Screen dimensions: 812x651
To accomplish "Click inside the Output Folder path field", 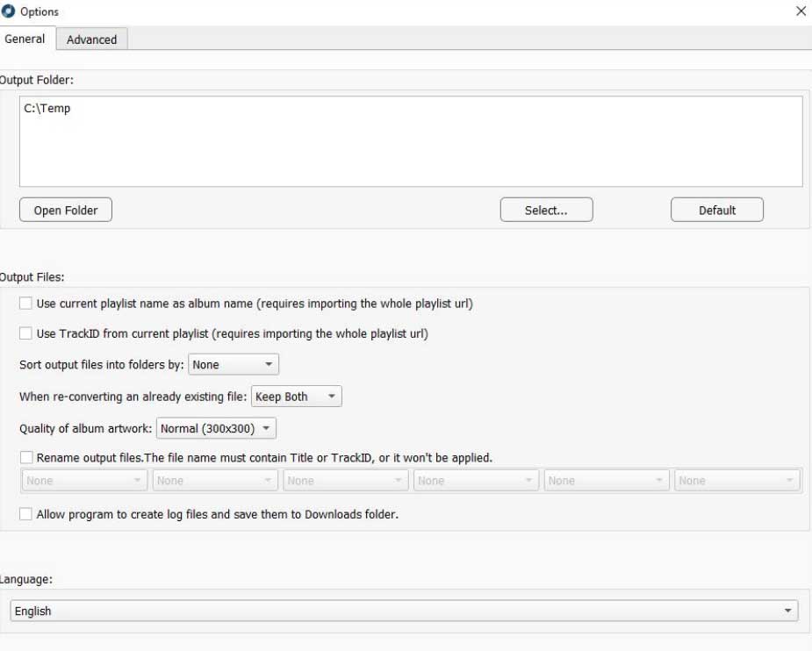I will (410, 141).
